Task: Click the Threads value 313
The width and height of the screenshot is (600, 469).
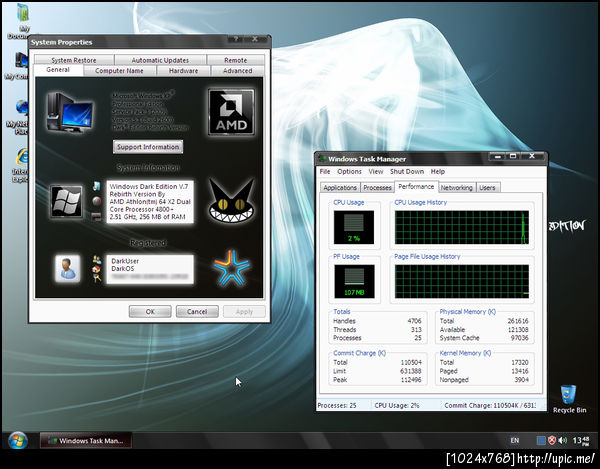Action: click(x=416, y=329)
